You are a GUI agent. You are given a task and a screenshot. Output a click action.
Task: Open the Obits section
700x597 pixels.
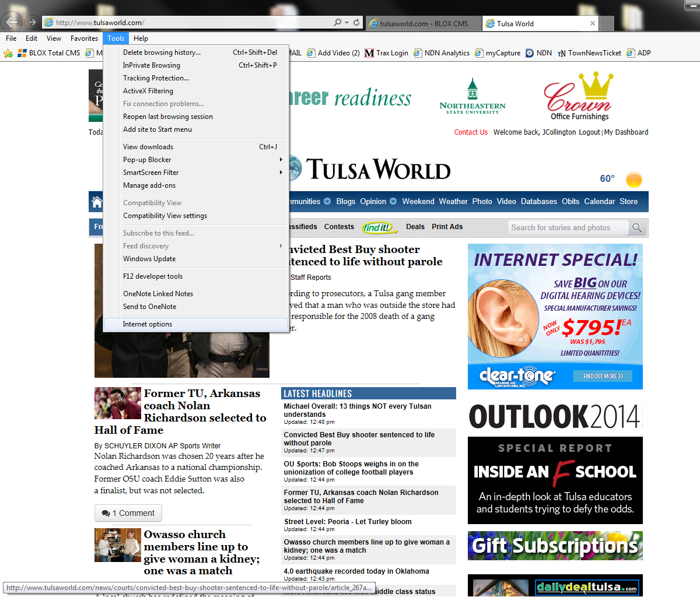pos(570,202)
